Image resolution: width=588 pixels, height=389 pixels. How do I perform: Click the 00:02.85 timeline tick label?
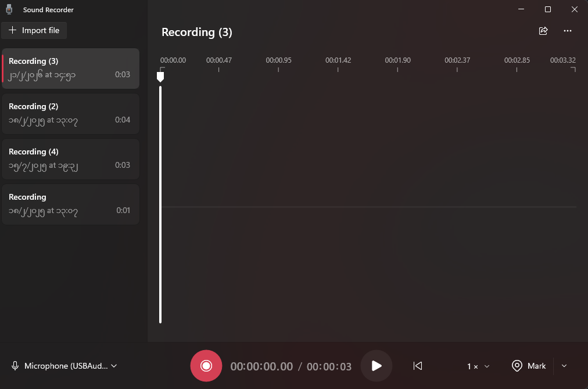click(x=517, y=60)
